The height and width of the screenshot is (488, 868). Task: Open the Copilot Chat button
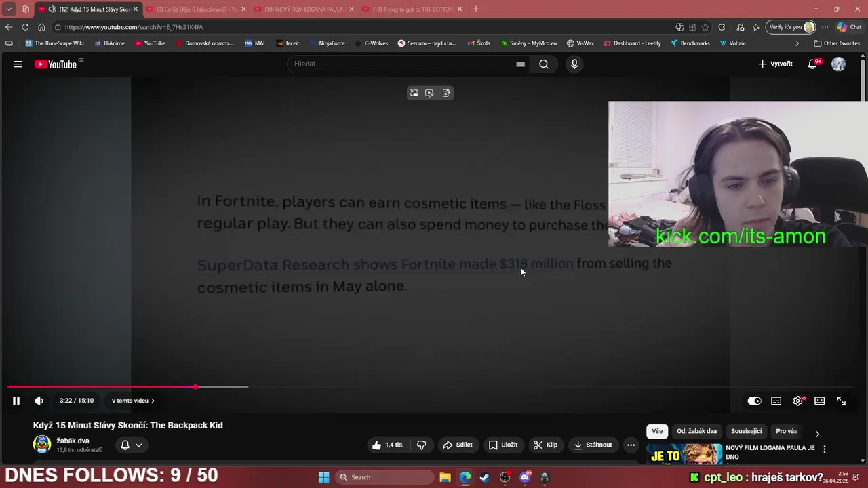click(850, 27)
